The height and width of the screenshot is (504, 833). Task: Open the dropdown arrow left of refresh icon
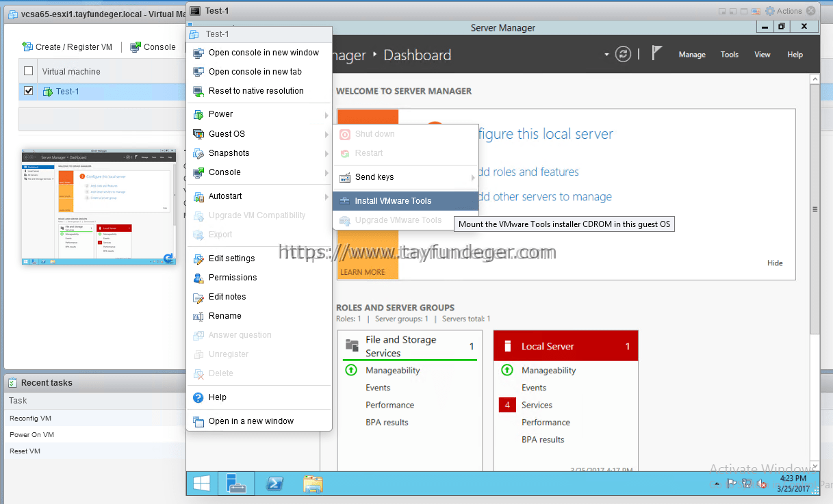[x=606, y=55]
